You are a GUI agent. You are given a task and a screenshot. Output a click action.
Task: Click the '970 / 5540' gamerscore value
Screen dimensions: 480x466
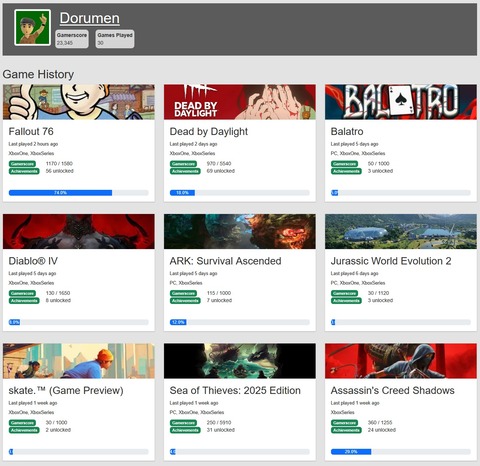(219, 163)
